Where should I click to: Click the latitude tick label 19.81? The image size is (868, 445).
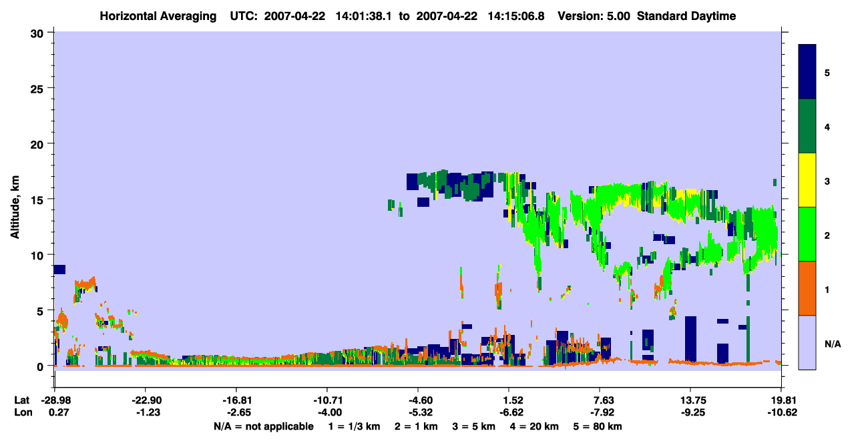(781, 400)
